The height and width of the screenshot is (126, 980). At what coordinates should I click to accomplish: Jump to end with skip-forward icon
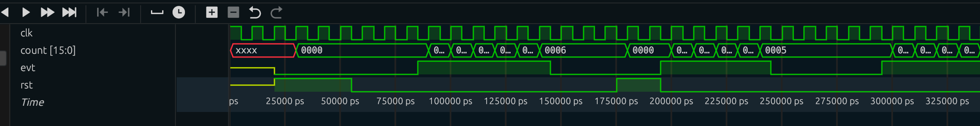click(69, 13)
